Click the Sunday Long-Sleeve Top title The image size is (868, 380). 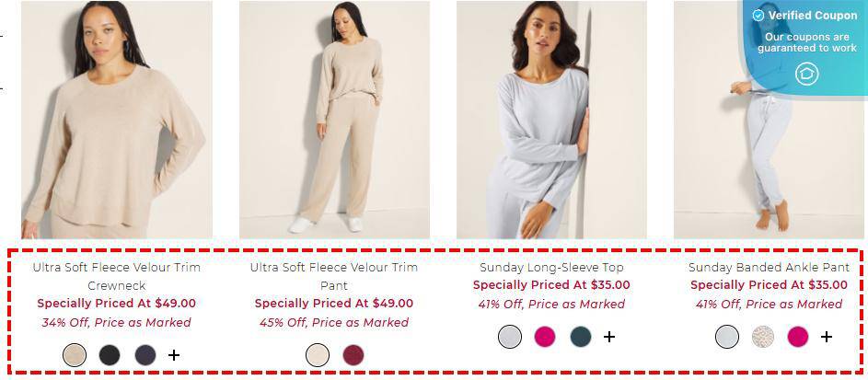coord(551,268)
